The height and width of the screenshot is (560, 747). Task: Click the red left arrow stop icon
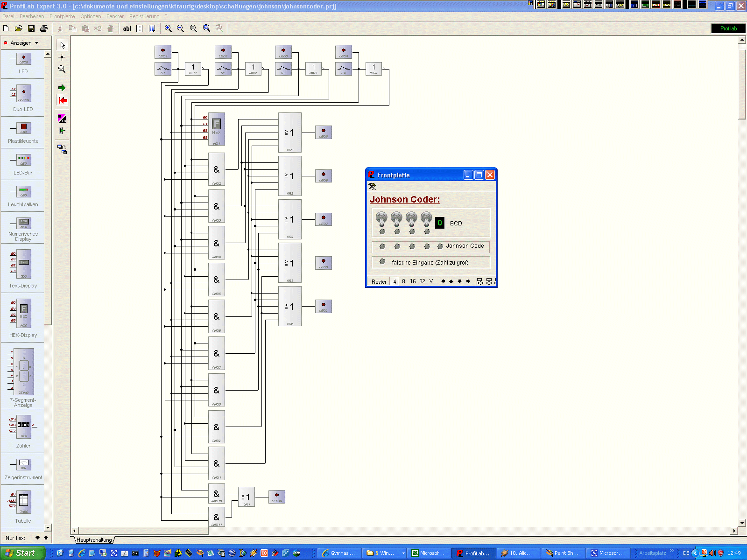(62, 100)
